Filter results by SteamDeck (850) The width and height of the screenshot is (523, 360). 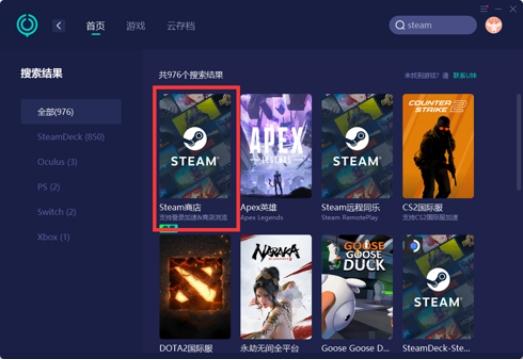(71, 137)
